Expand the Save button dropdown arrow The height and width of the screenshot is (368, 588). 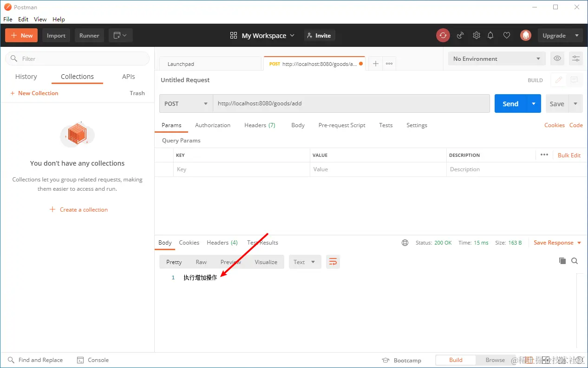pyautogui.click(x=576, y=103)
